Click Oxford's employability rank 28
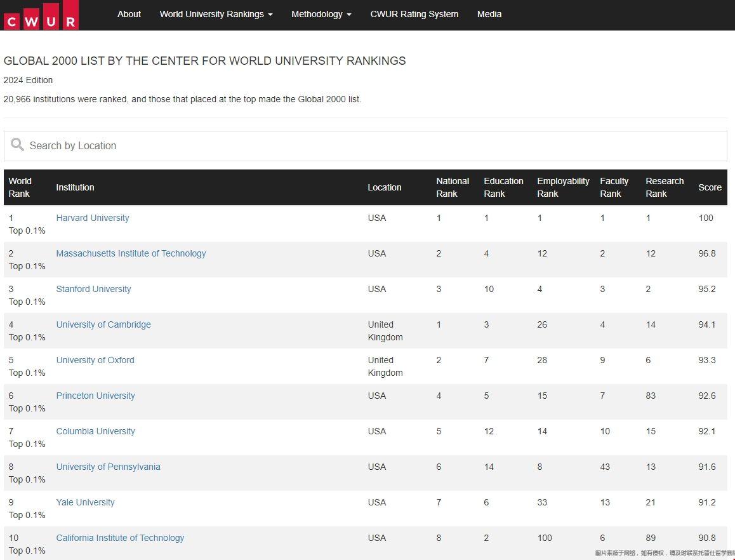Screen dimensions: 735x560 tap(542, 360)
